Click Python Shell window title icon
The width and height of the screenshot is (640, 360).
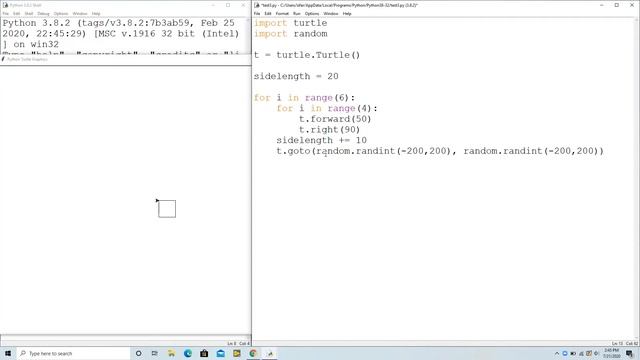pos(5,5)
